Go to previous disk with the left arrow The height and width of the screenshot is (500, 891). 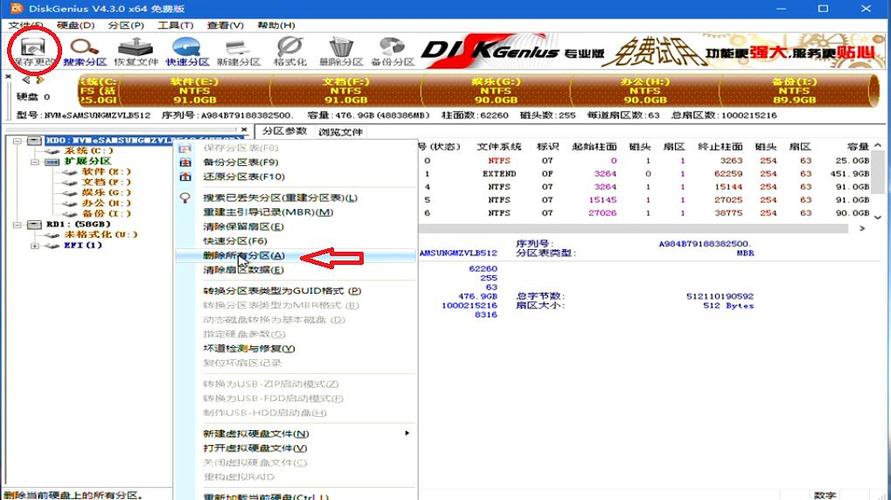coord(26,81)
